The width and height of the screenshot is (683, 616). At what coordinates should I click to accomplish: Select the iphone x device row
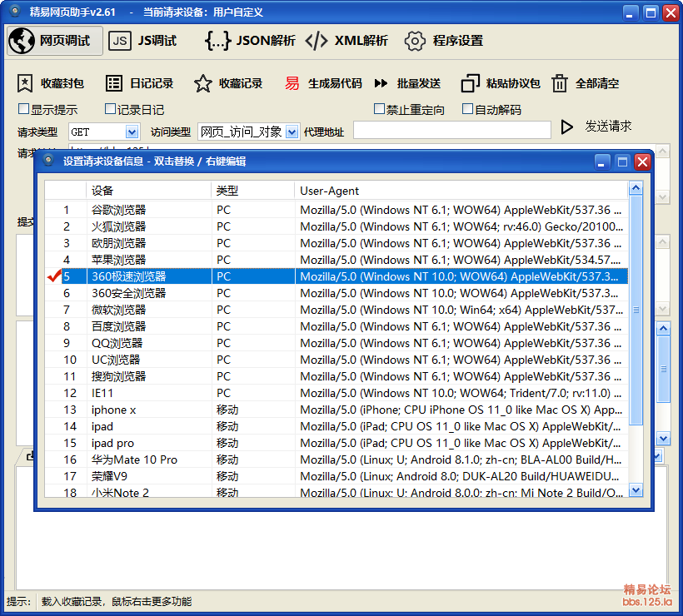pyautogui.click(x=337, y=410)
